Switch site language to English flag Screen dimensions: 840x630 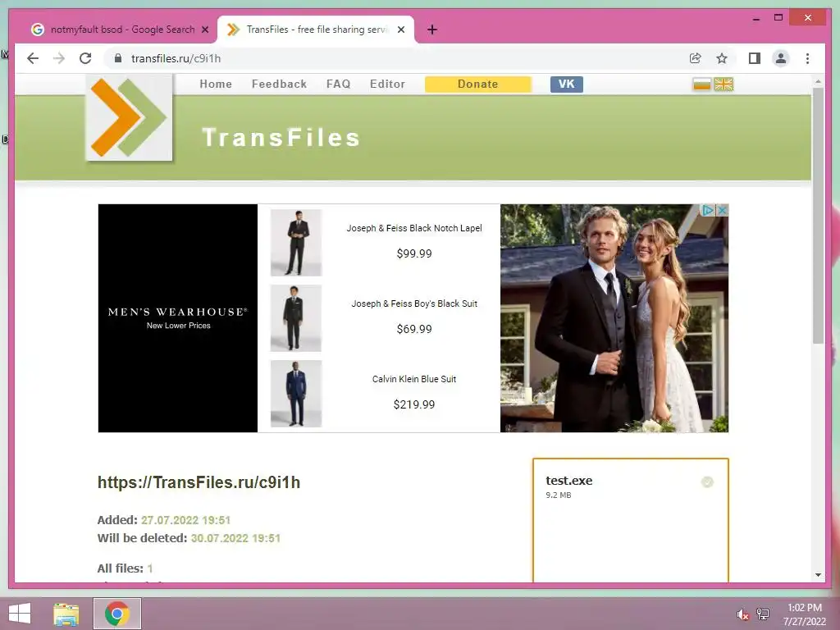[x=724, y=84]
